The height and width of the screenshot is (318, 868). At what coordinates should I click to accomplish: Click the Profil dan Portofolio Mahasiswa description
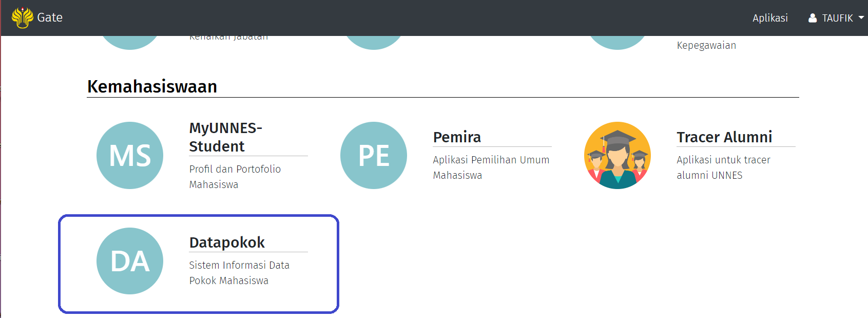(x=235, y=177)
